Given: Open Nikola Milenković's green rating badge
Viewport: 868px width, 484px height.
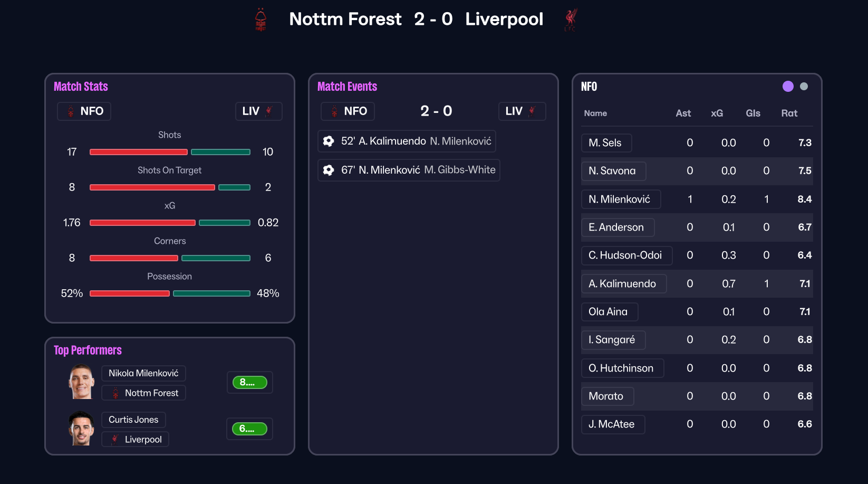Looking at the screenshot, I should (x=249, y=382).
